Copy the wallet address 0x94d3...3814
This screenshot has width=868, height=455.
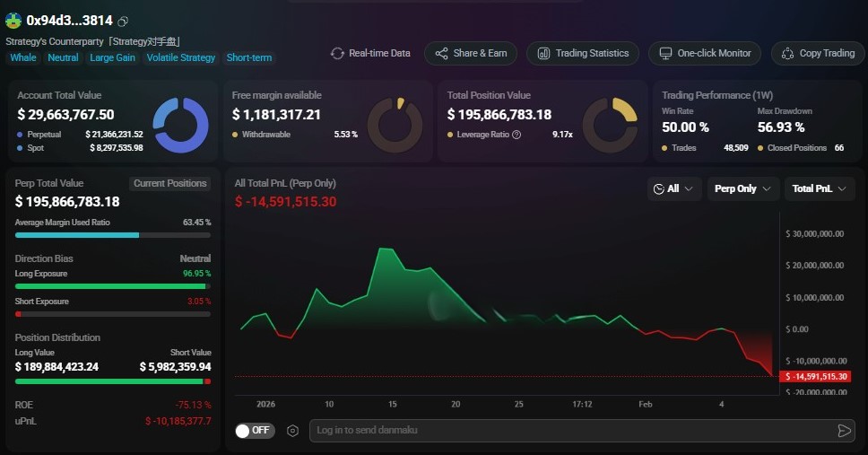(123, 22)
